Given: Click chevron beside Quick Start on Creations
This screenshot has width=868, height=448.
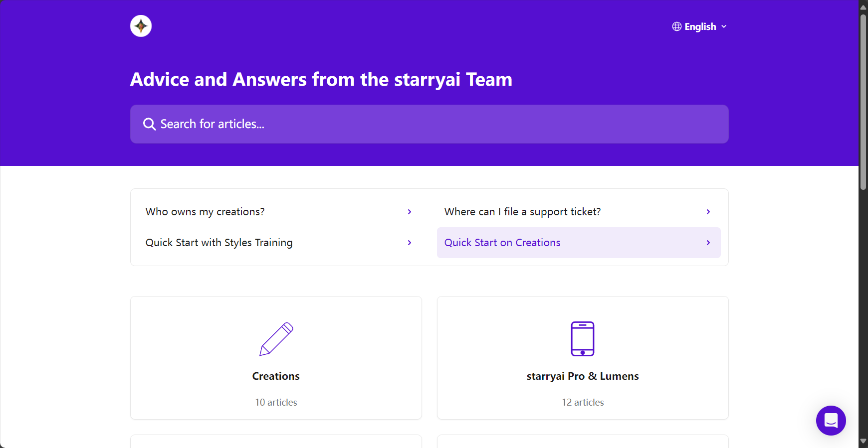Looking at the screenshot, I should (708, 243).
